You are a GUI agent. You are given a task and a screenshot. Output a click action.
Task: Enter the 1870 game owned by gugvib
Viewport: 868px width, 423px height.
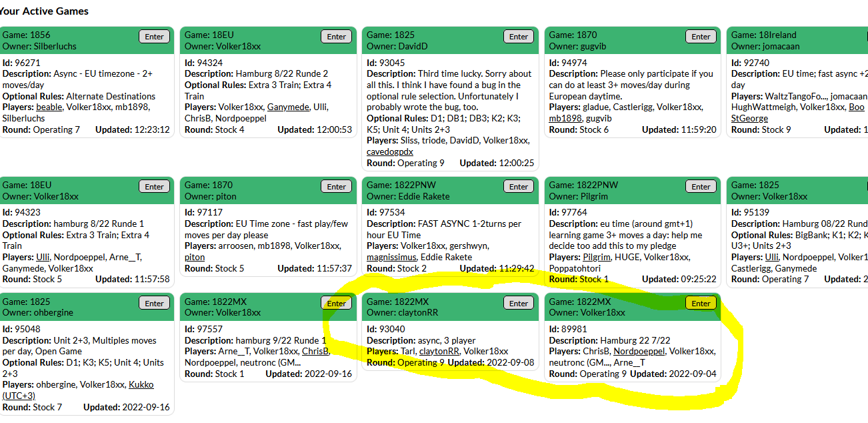701,37
